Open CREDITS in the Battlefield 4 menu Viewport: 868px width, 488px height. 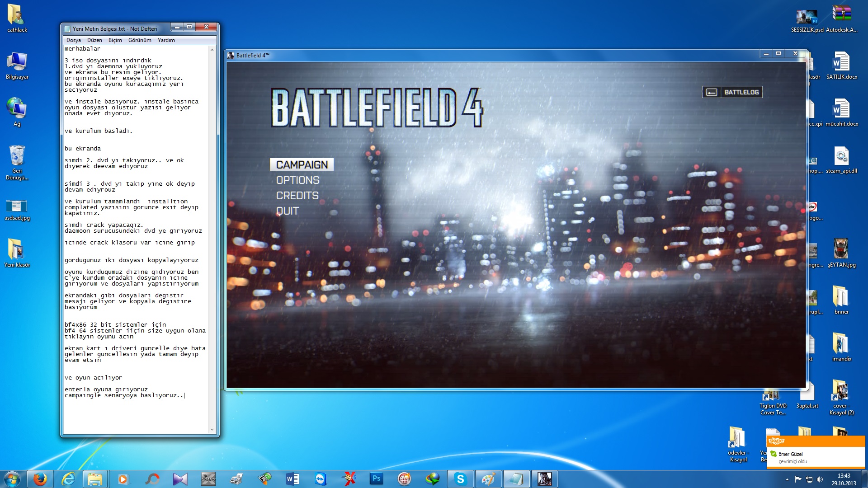[297, 196]
